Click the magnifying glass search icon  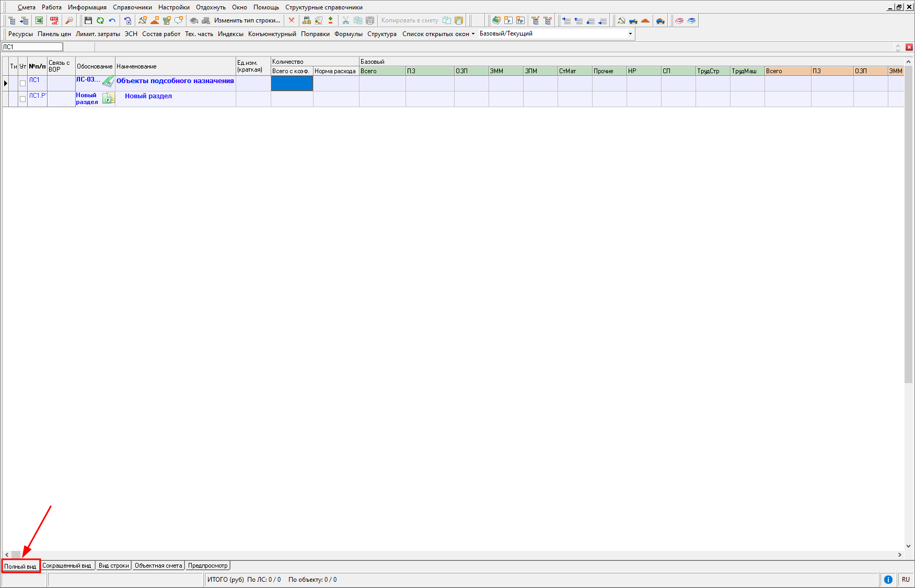[x=69, y=20]
